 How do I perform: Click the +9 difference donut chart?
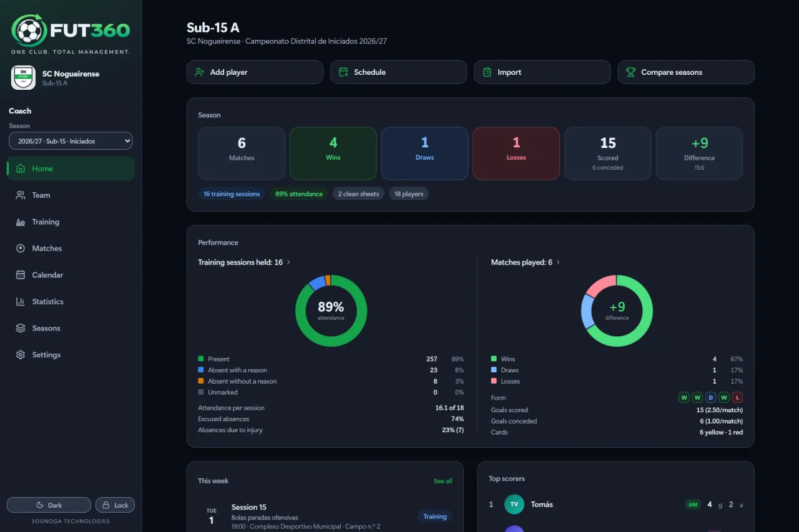617,311
